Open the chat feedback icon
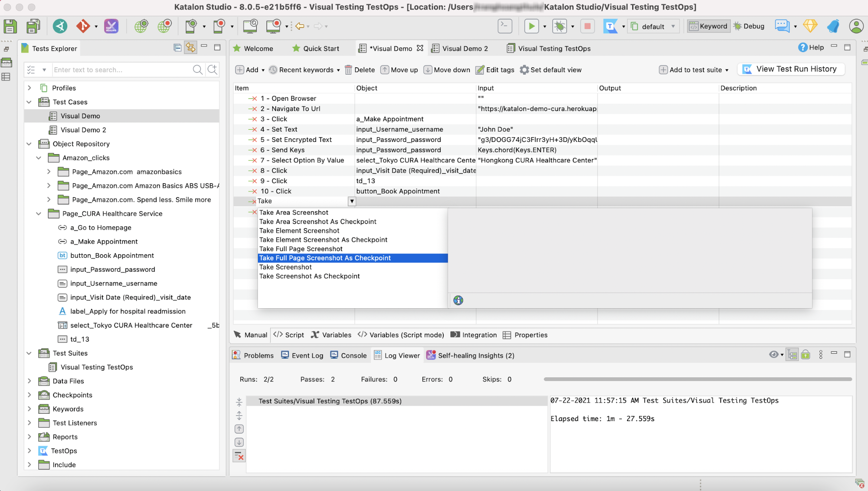Image resolution: width=868 pixels, height=491 pixels. [782, 26]
